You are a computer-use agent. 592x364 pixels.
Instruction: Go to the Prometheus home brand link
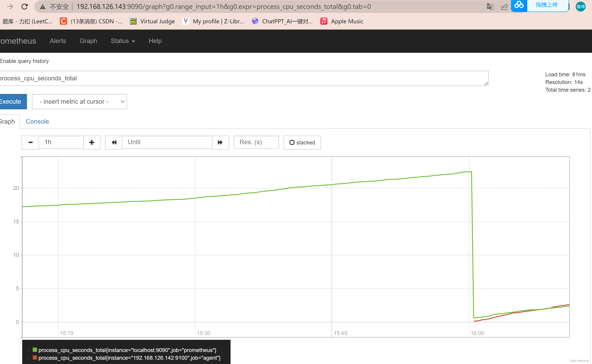tap(18, 41)
